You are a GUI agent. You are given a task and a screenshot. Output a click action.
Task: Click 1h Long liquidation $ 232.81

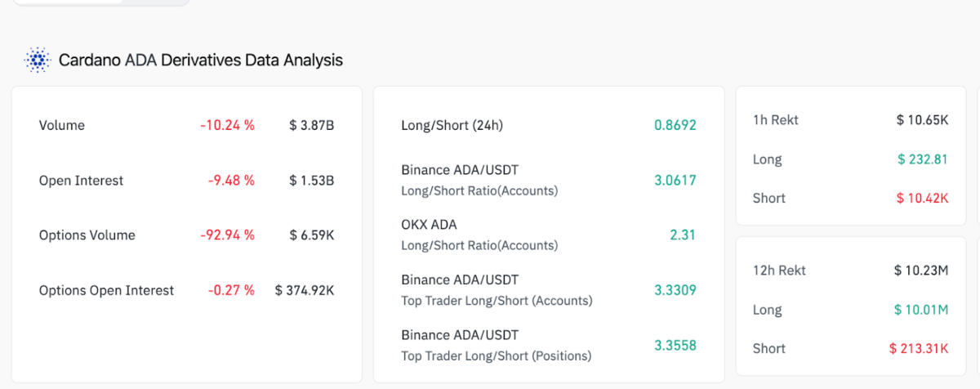click(x=923, y=159)
